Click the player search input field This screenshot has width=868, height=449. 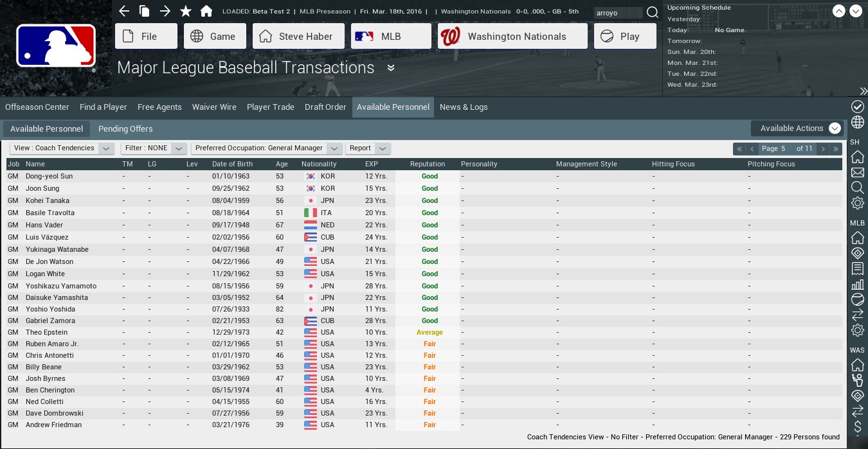(x=617, y=13)
